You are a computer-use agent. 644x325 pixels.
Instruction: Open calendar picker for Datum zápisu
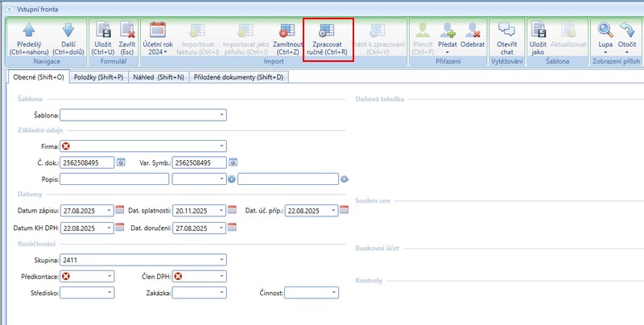point(120,211)
